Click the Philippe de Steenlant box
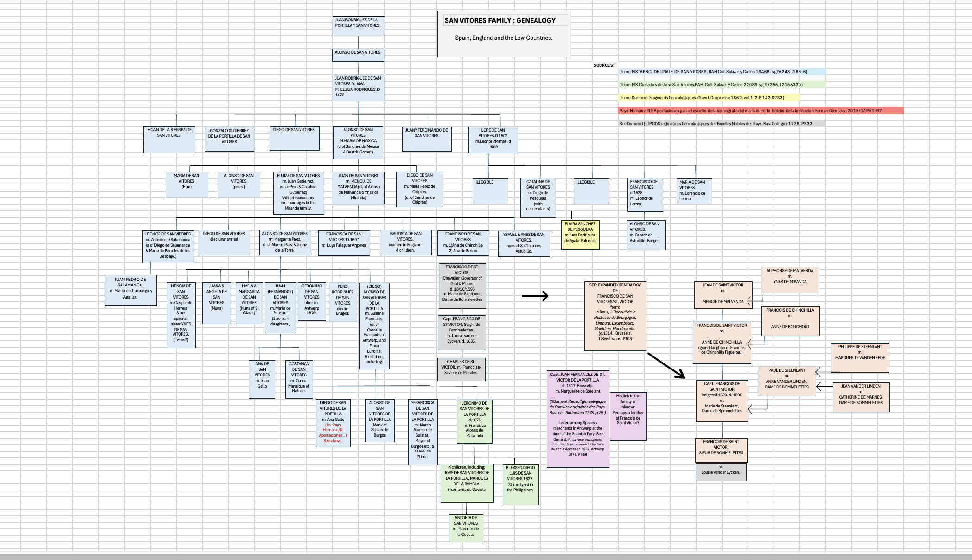This screenshot has width=972, height=560. 860,357
